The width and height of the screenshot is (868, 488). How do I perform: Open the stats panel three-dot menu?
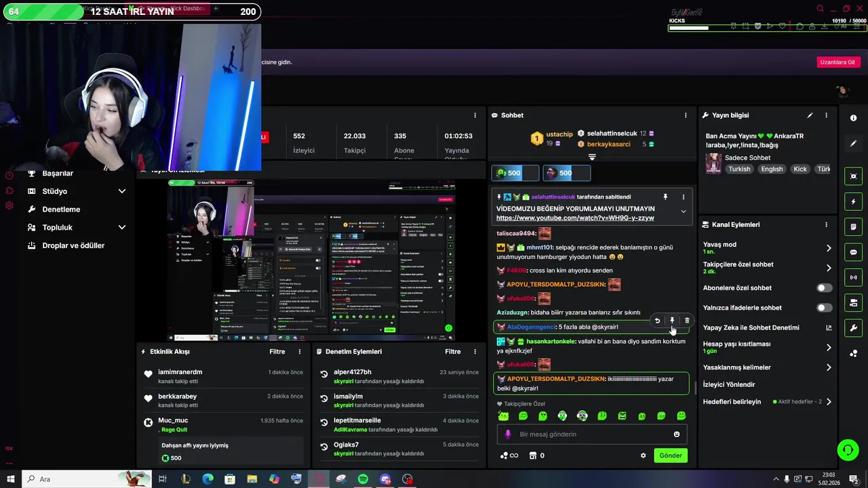tap(475, 115)
